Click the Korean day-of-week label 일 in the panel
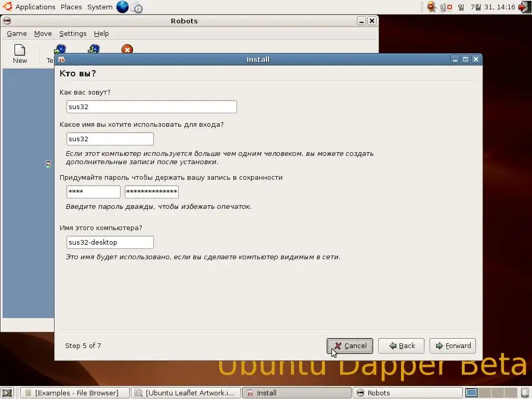 coord(461,7)
